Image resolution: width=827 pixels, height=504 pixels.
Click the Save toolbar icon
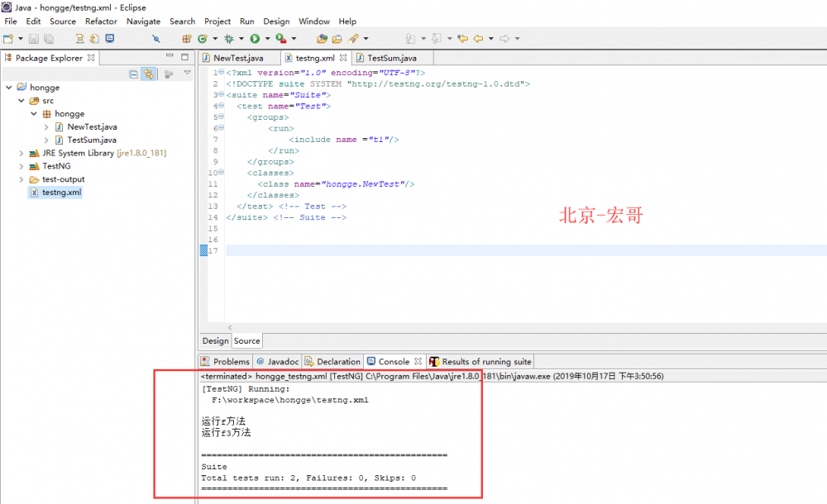click(x=34, y=39)
